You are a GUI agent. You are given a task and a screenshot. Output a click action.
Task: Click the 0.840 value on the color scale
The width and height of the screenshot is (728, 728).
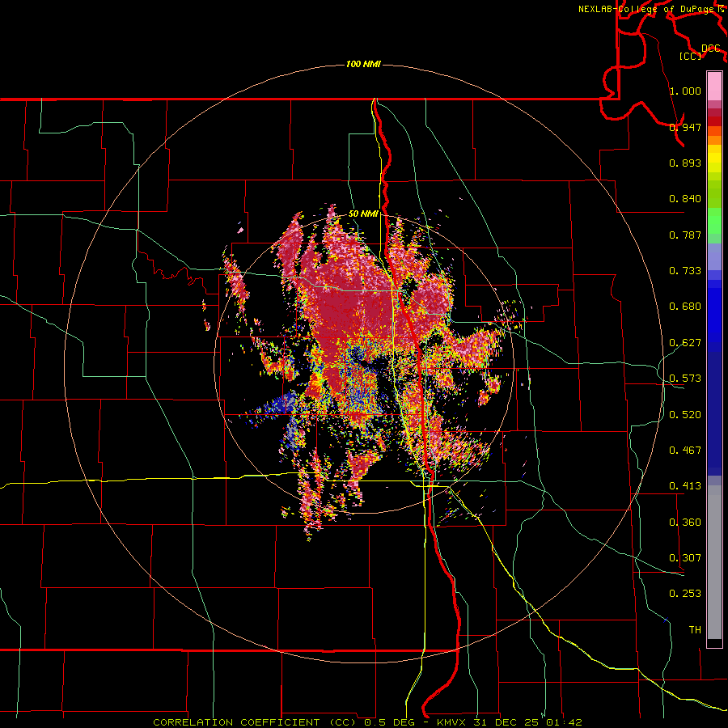click(x=685, y=199)
